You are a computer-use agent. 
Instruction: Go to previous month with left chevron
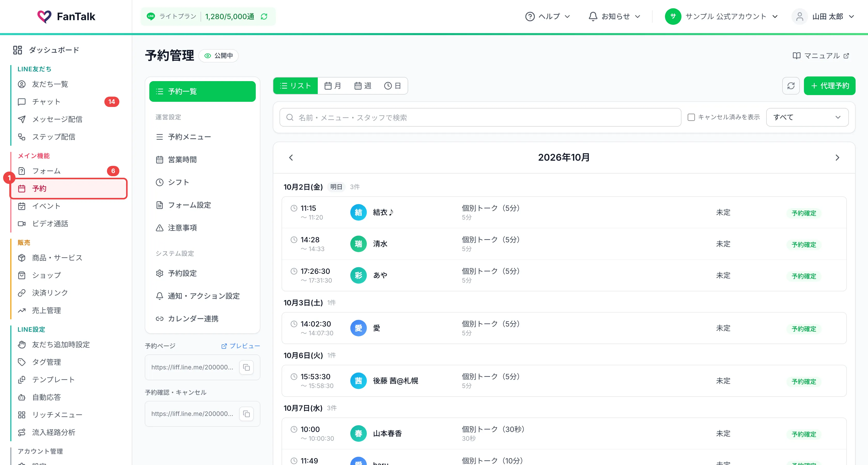(x=291, y=158)
